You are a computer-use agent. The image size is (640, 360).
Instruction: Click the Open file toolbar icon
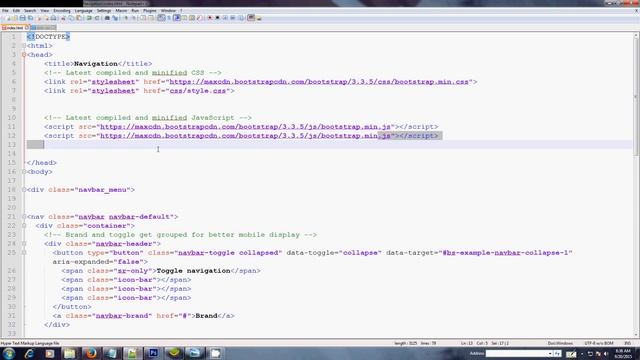[x=15, y=18]
